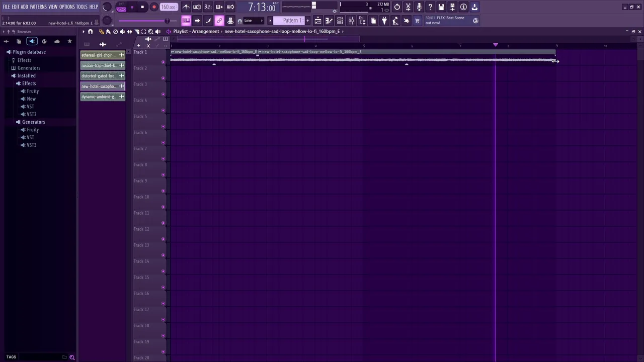This screenshot has height=362, width=644.
Task: Open the Browser view icon
Action: coord(362,21)
